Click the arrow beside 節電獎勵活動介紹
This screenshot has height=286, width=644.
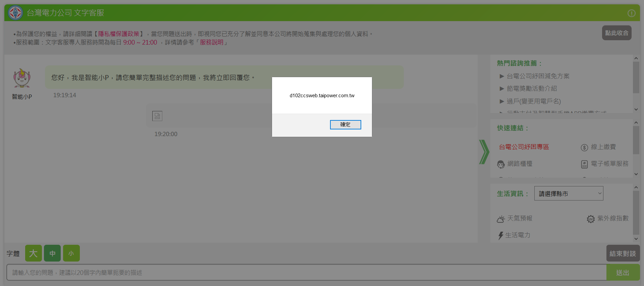(502, 89)
